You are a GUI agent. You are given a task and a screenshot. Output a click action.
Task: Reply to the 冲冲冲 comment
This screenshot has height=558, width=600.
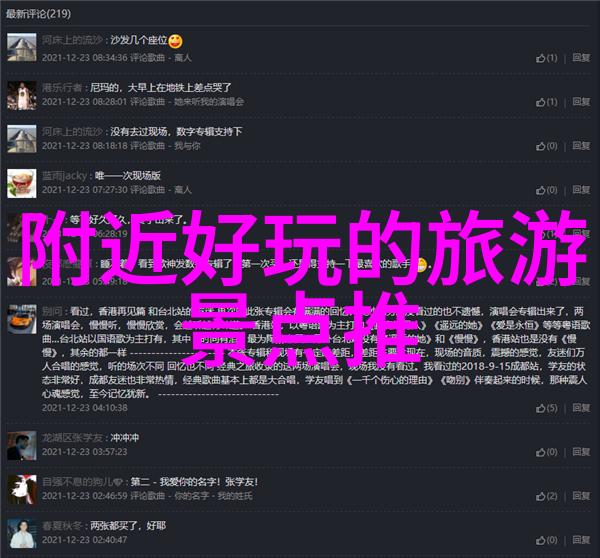pyautogui.click(x=581, y=452)
